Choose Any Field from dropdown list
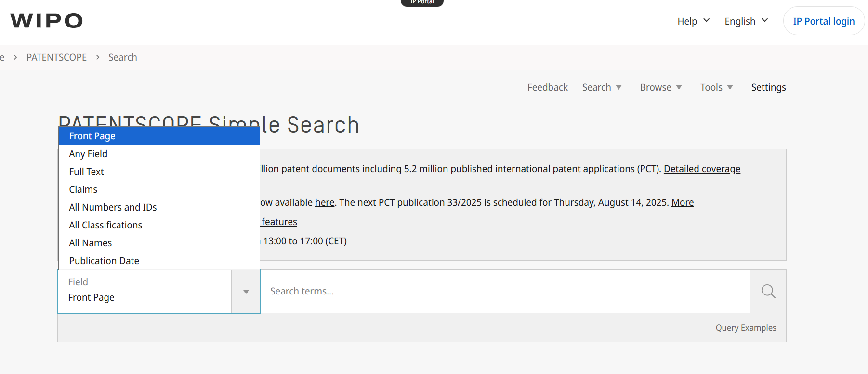 pos(159,154)
